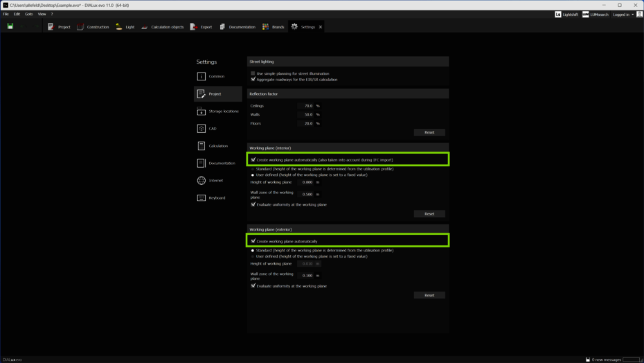Open the View menu

click(x=42, y=14)
